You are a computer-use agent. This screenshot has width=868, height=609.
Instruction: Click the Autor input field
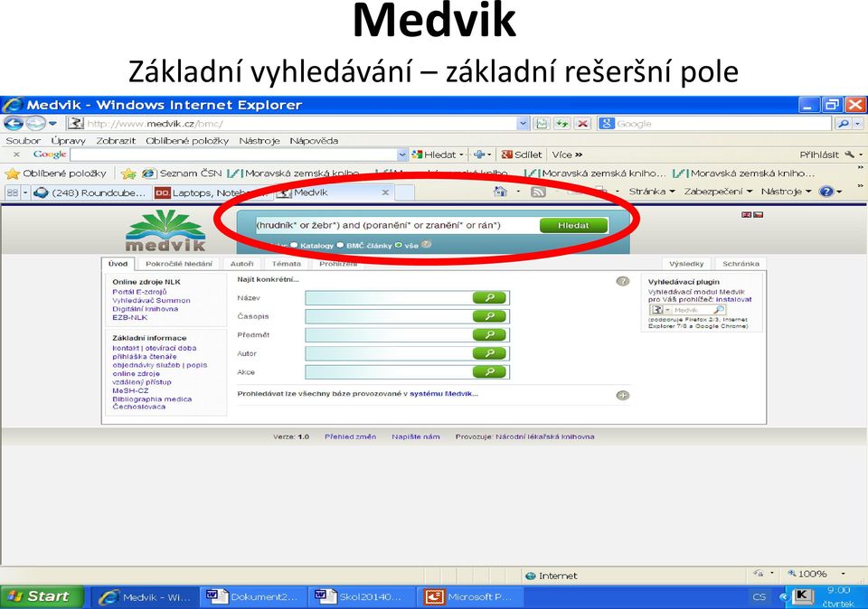[389, 353]
